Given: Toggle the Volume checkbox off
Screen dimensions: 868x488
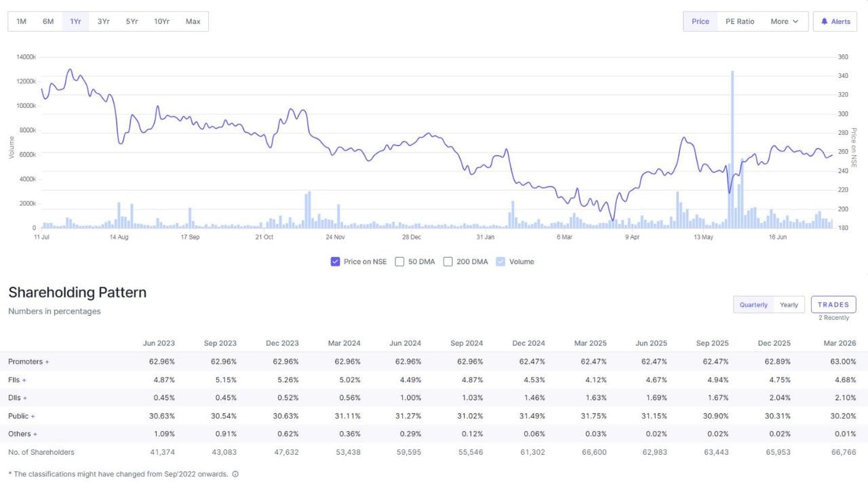Looking at the screenshot, I should point(500,262).
